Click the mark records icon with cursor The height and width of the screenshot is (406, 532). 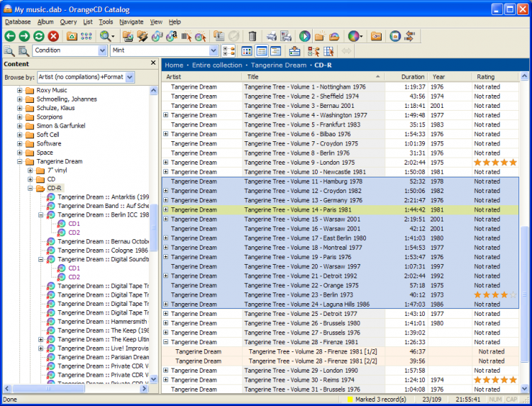[314, 51]
